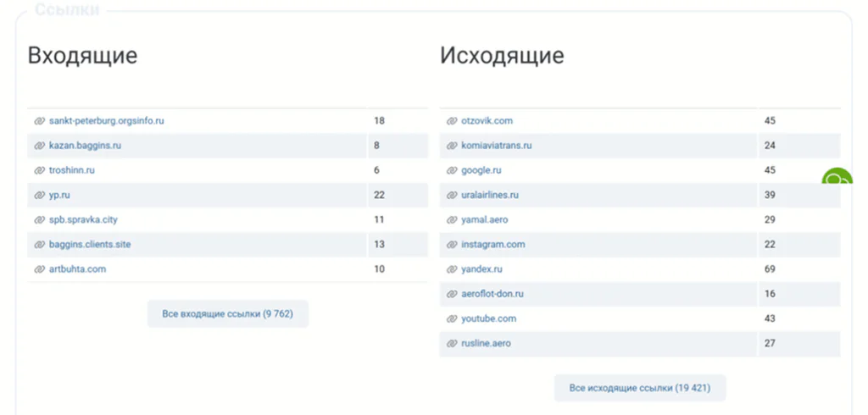Open the sankt-peterburg.orgsinfo.ru link

(106, 120)
